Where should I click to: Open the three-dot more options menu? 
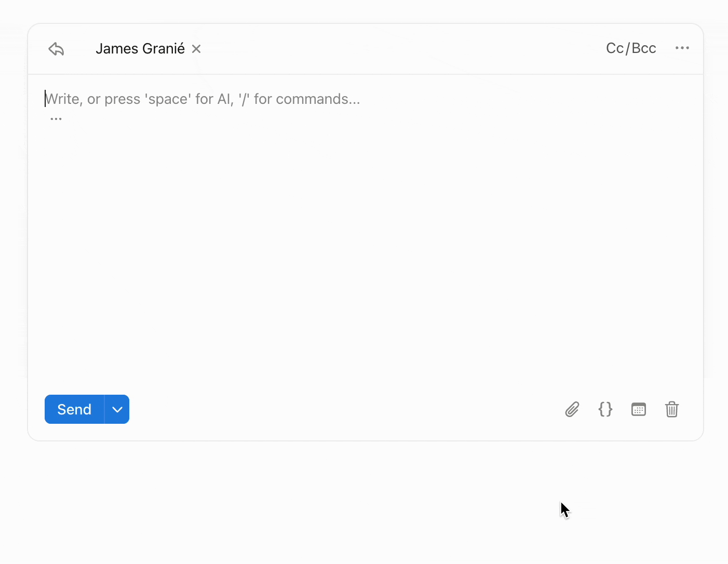point(682,48)
